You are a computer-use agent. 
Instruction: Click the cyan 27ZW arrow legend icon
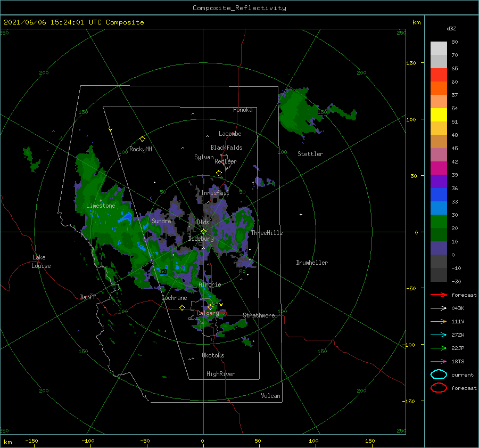[x=439, y=335]
